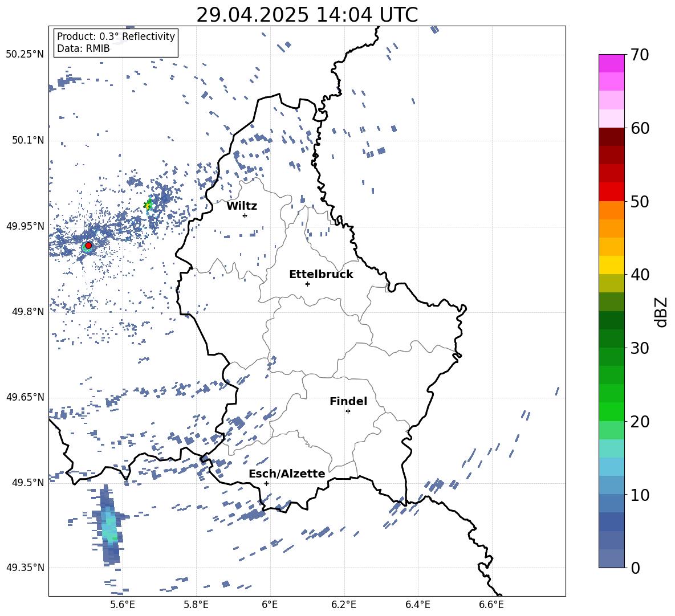Viewport: 675px width, 616px height.
Task: Click the 6.4°E longitude label
Action: (x=417, y=605)
